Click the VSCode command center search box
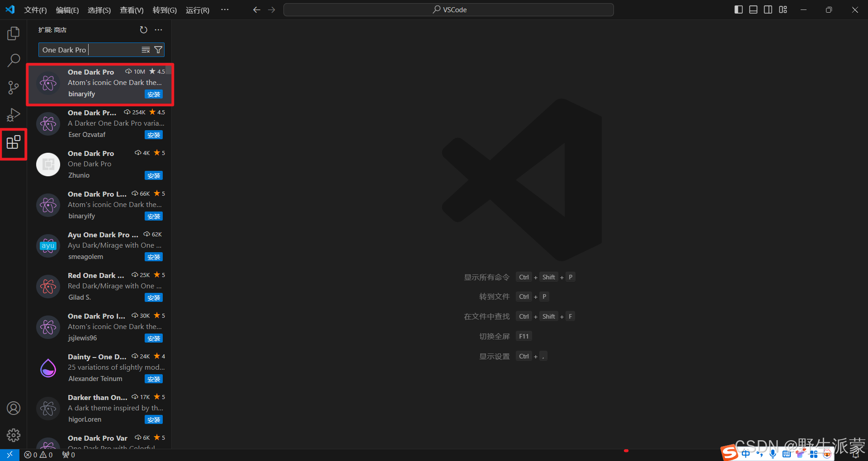 pos(448,9)
